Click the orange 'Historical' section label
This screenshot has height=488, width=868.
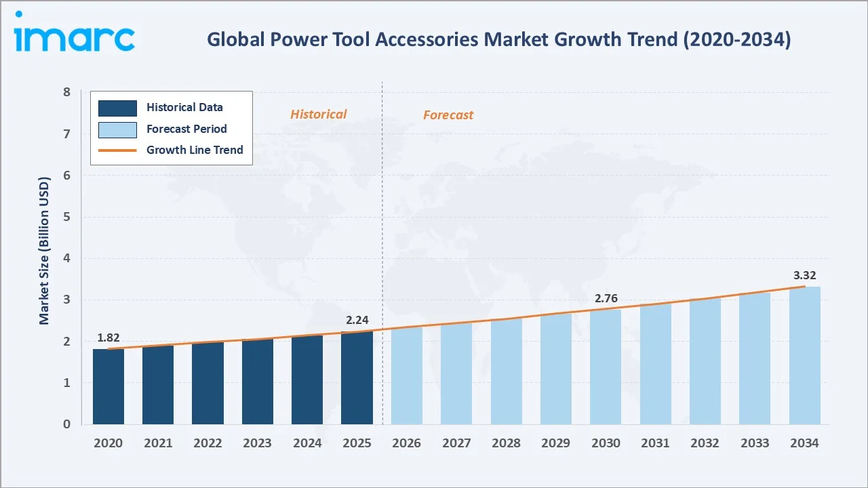point(318,115)
